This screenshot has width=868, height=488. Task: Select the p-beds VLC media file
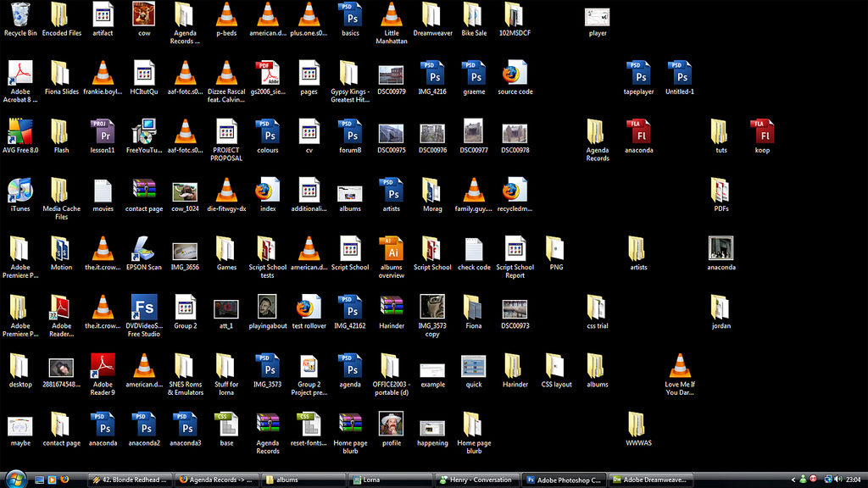pyautogui.click(x=226, y=15)
